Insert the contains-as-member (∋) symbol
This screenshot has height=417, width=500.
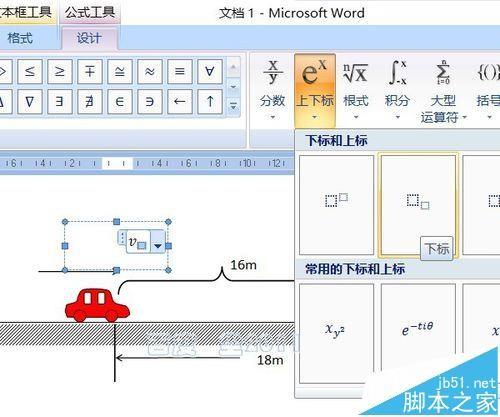[x=150, y=101]
